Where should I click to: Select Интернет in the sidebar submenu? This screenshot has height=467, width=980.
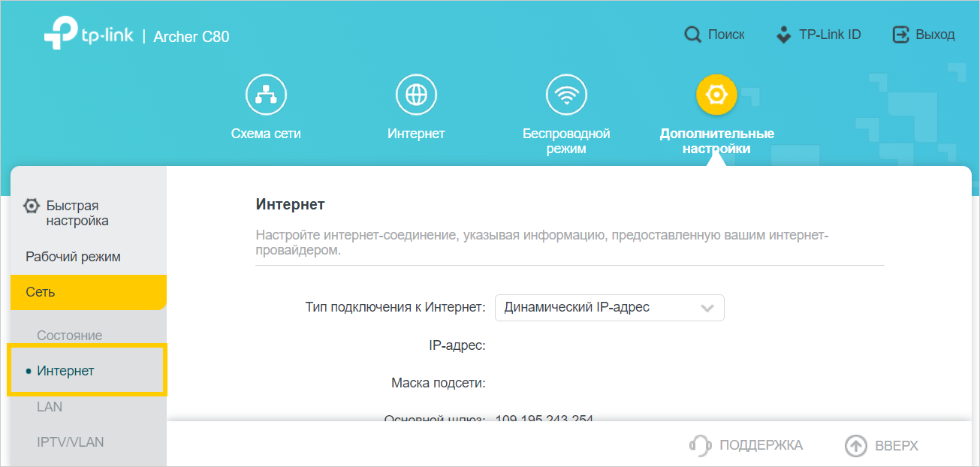coord(66,371)
